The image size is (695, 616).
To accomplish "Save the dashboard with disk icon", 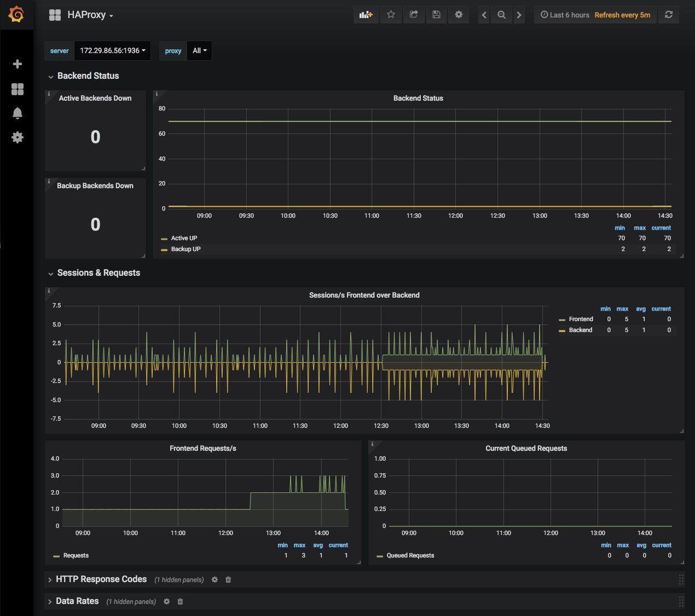I will (x=436, y=15).
